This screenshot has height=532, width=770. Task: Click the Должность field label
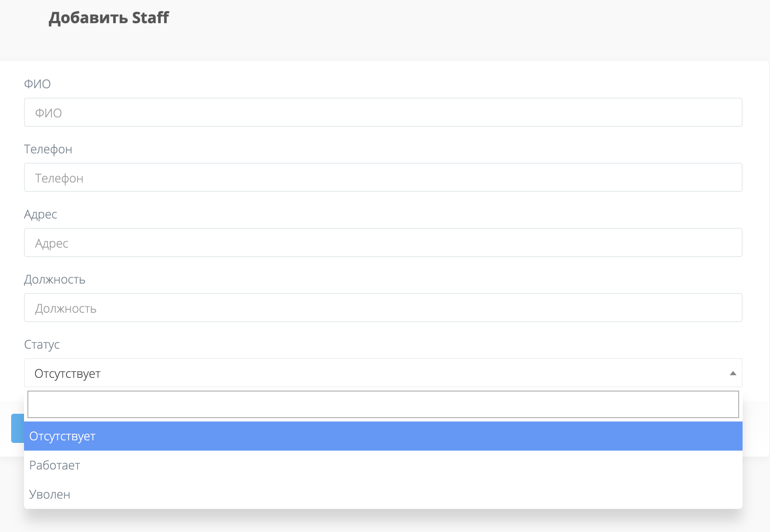pos(54,279)
